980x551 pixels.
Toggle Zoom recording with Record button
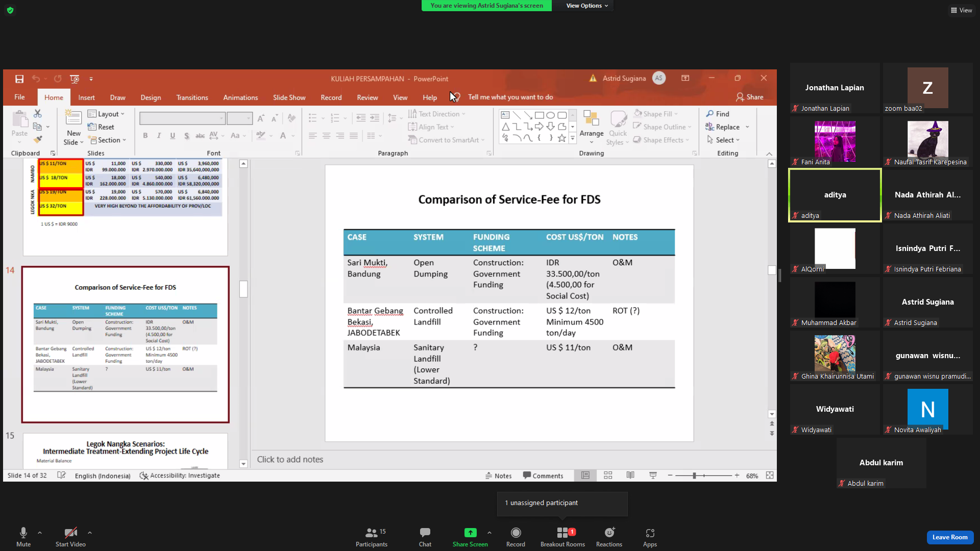click(x=516, y=537)
